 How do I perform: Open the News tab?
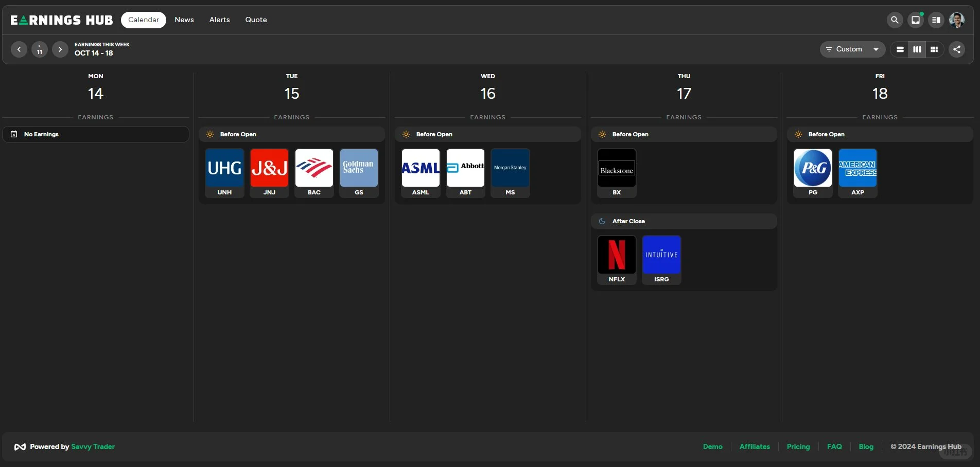coord(184,20)
